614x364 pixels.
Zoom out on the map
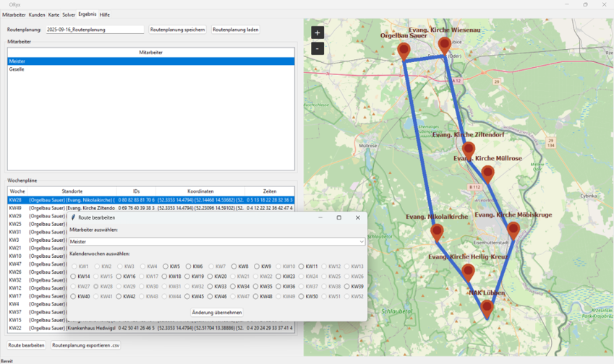pyautogui.click(x=317, y=48)
